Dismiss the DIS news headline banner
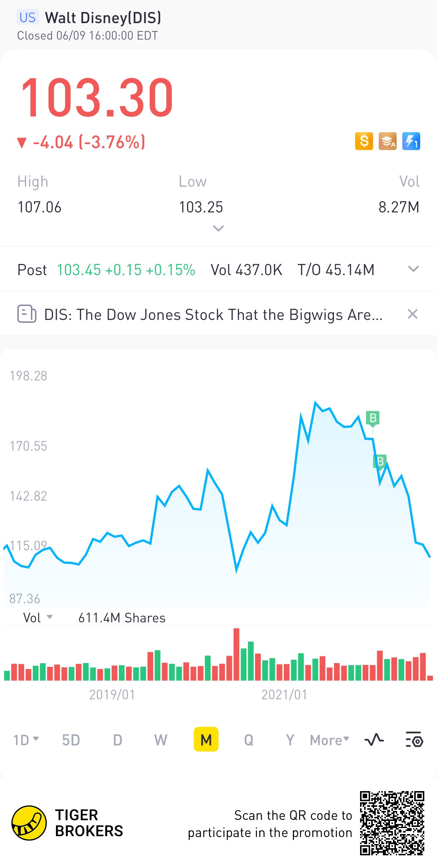This screenshot has height=868, width=437. [x=412, y=314]
